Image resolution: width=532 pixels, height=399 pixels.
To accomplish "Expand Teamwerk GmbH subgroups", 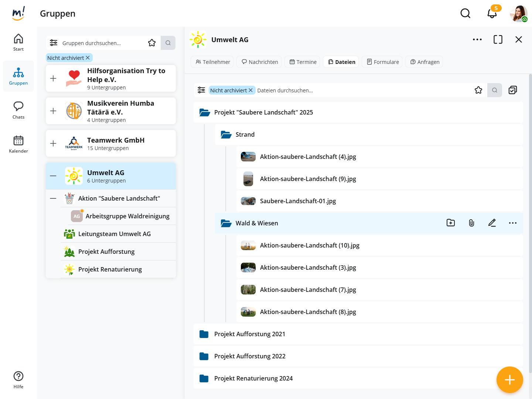I will tap(53, 143).
